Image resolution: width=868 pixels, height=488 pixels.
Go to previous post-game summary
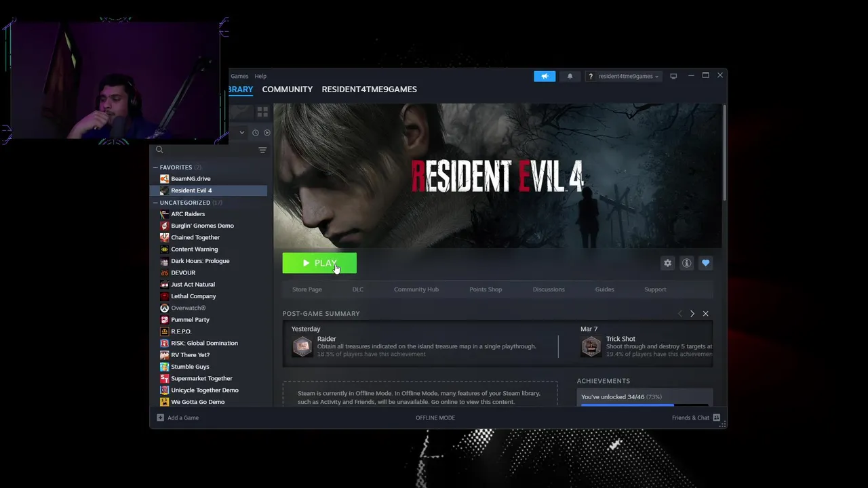coord(680,314)
